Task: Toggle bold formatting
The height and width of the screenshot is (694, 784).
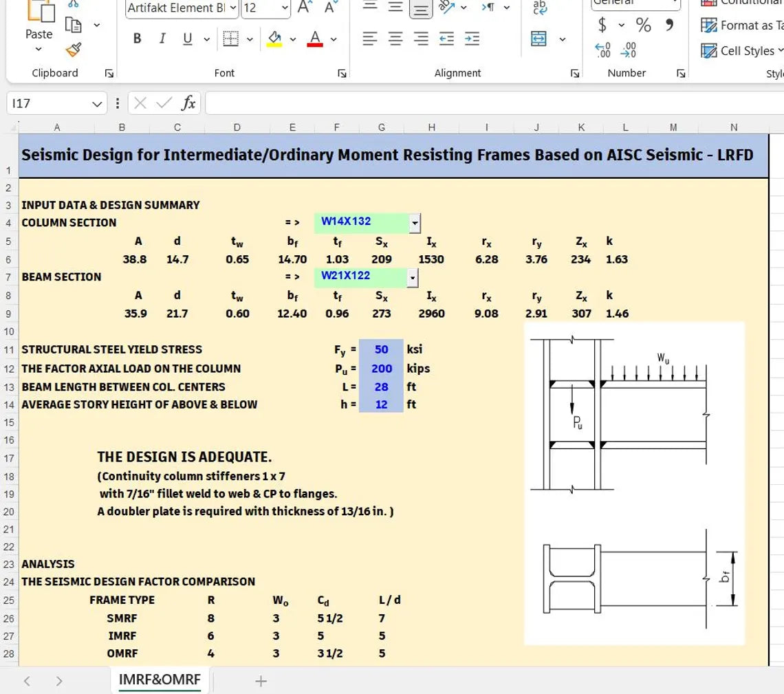Action: coord(137,39)
